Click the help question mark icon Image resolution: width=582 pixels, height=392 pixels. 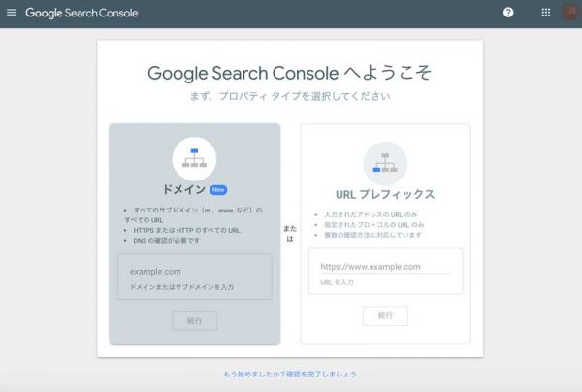[508, 13]
